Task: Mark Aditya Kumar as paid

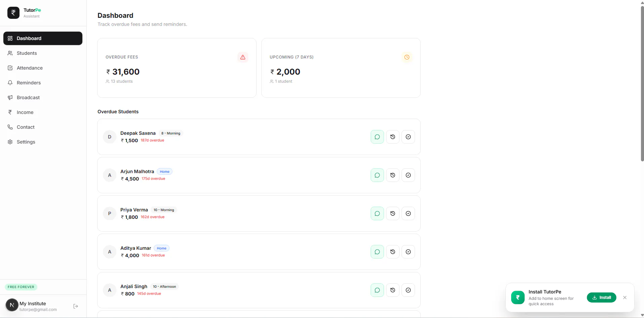Action: click(x=408, y=252)
